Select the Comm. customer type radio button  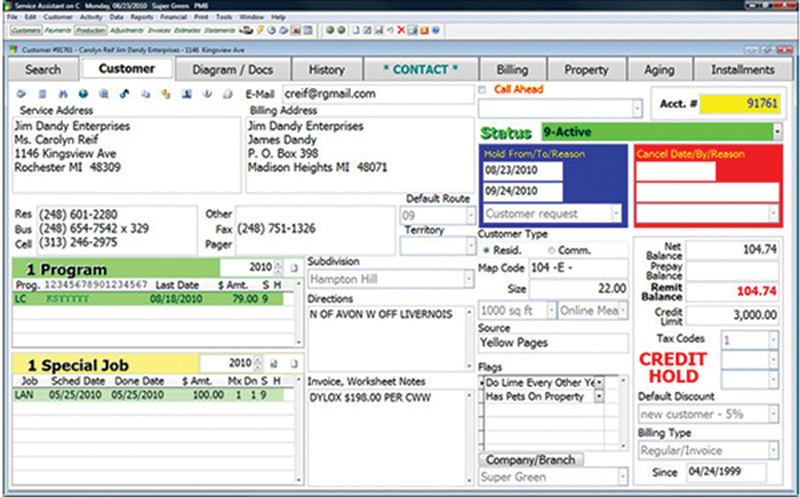(551, 251)
